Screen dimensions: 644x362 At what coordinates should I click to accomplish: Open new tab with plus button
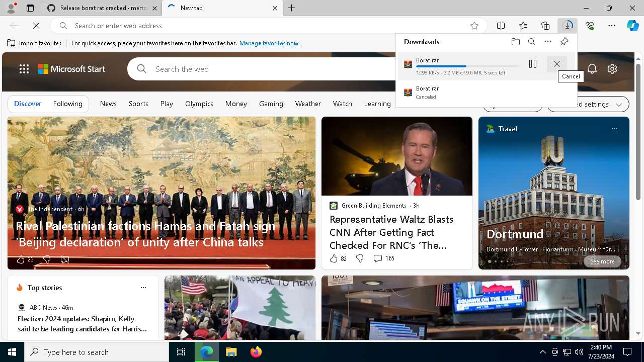[x=292, y=8]
